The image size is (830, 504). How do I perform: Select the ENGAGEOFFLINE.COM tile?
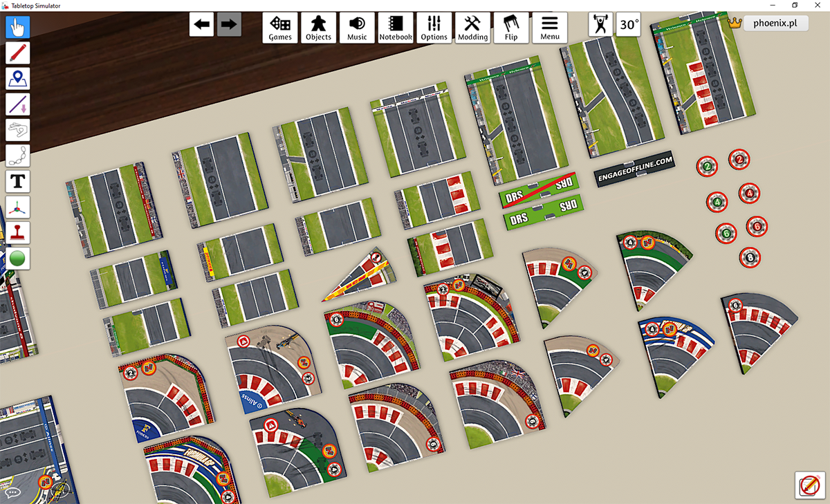(634, 168)
